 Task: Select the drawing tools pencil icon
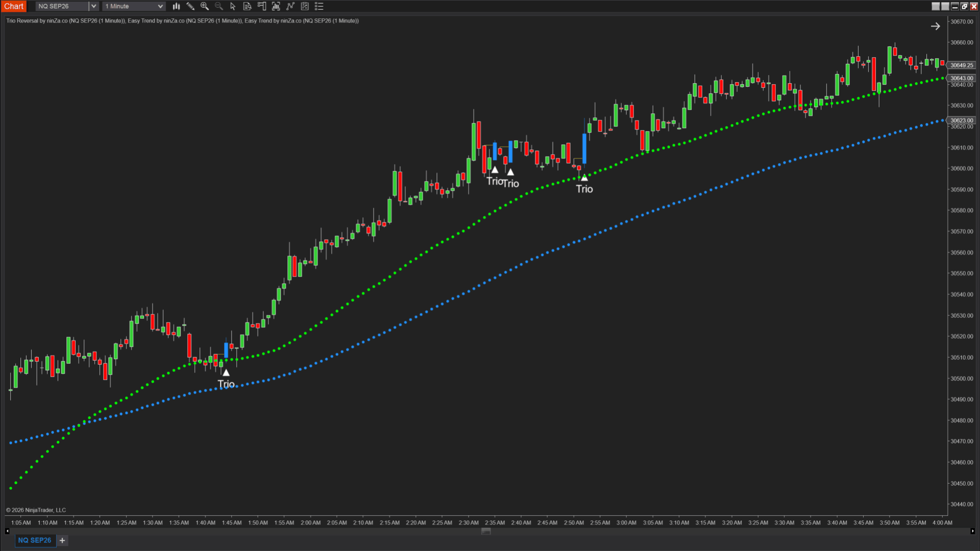[190, 6]
